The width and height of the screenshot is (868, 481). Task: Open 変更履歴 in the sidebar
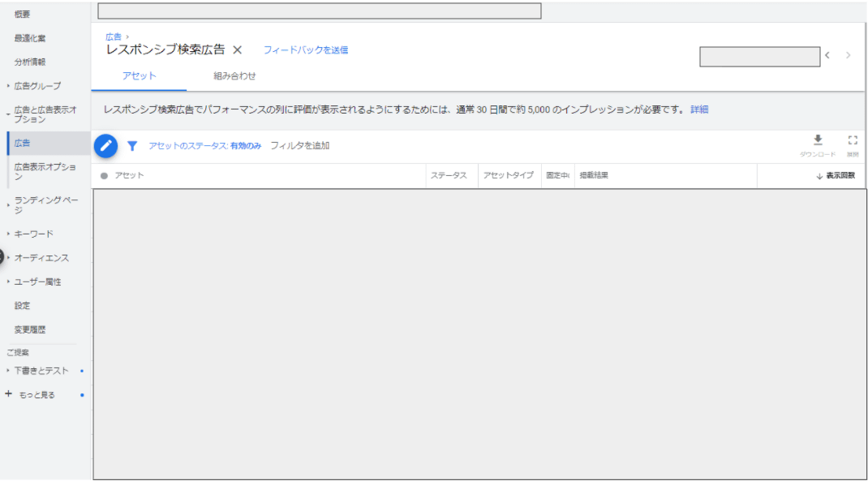coord(28,329)
